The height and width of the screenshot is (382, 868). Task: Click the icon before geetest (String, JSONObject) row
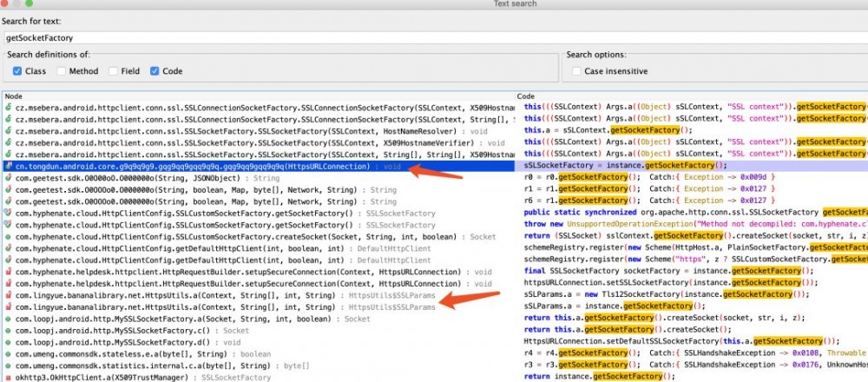click(x=9, y=177)
